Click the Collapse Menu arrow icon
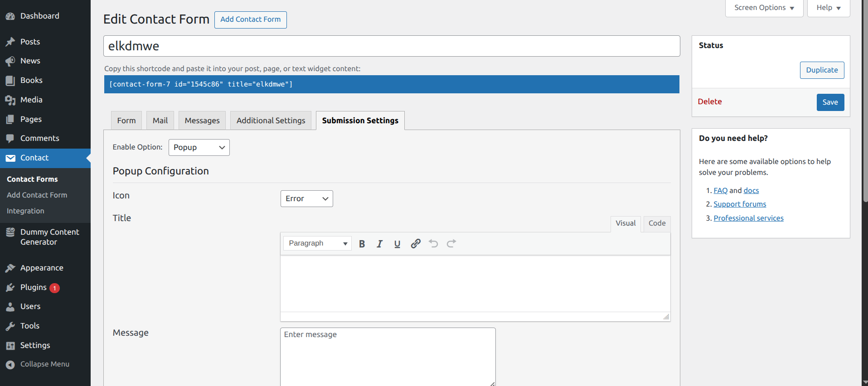Screen dimensions: 868x386 click(10, 364)
